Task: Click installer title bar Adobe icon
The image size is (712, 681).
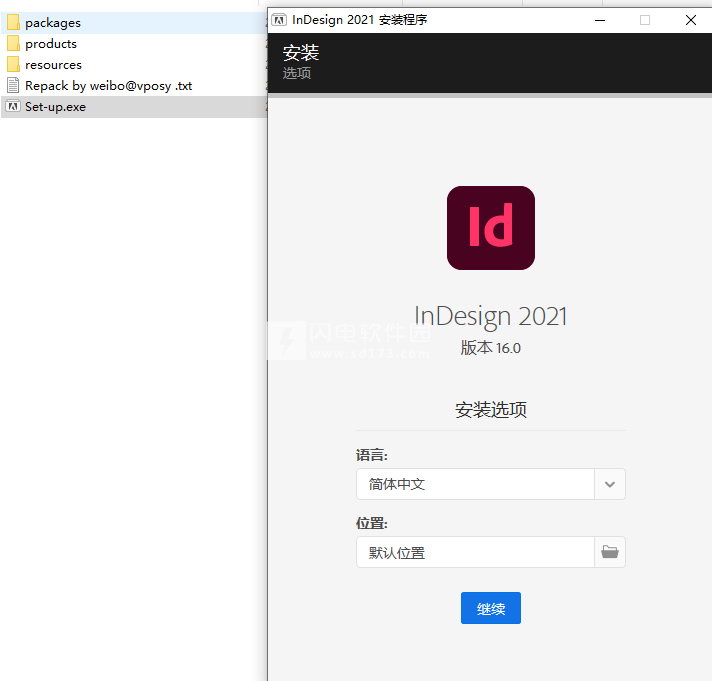Action: pyautogui.click(x=279, y=20)
